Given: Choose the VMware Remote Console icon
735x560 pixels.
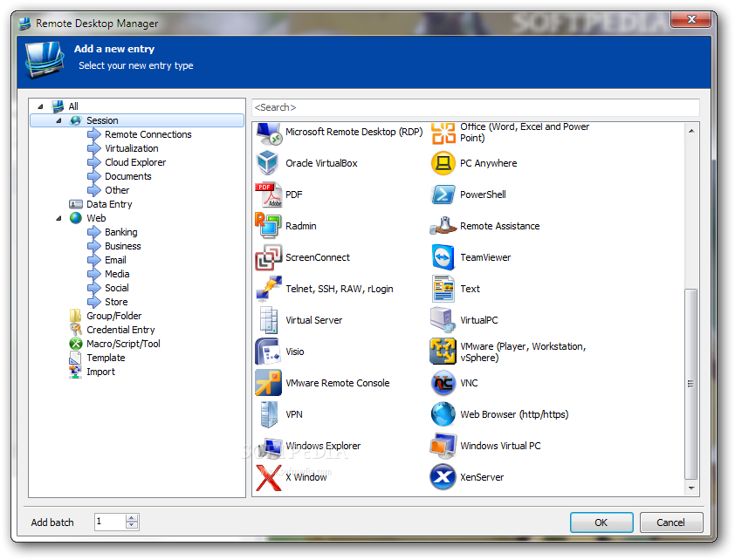Looking at the screenshot, I should (268, 383).
